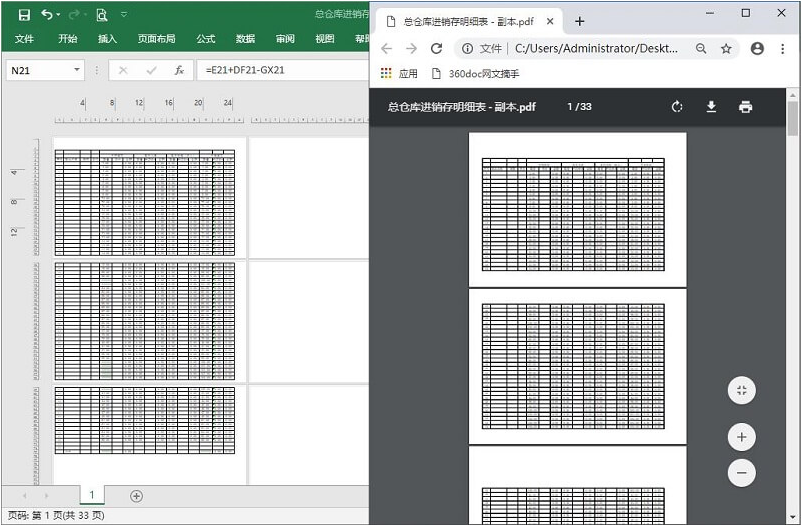Open the 页面布局 ribbon tab
Viewport: 803px width, 527px height.
coord(156,39)
